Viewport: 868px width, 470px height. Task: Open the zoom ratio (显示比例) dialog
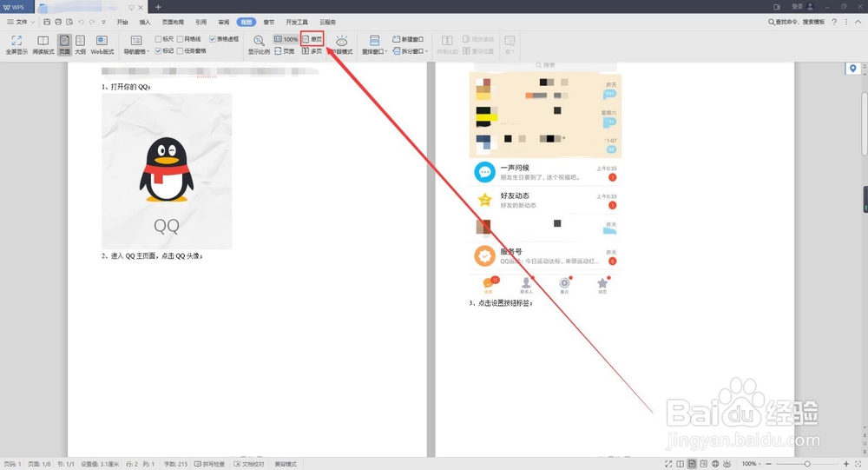(x=259, y=44)
